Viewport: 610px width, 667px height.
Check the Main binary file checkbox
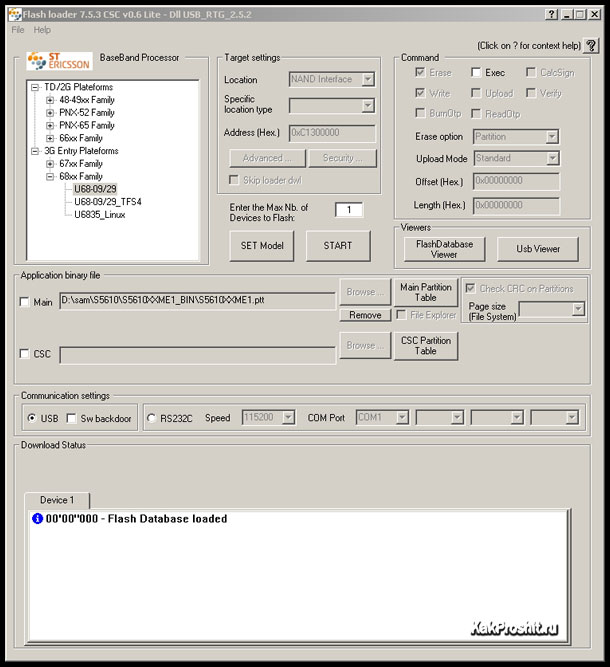[x=25, y=302]
